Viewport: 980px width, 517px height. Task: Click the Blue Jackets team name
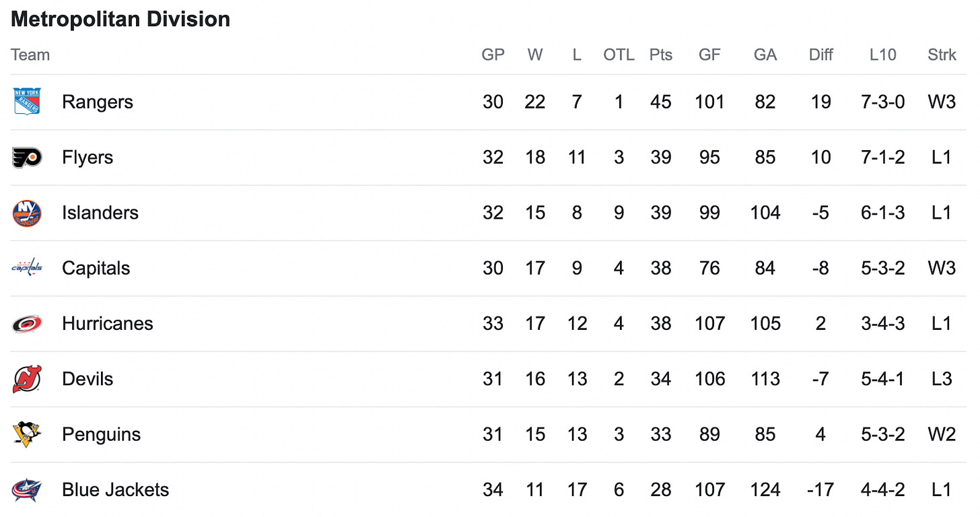click(x=116, y=489)
